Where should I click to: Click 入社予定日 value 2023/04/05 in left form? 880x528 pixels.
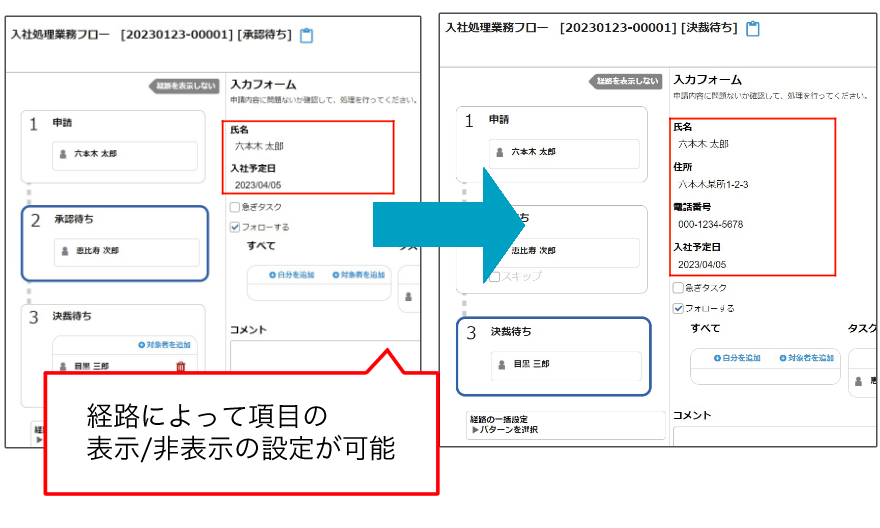[258, 185]
